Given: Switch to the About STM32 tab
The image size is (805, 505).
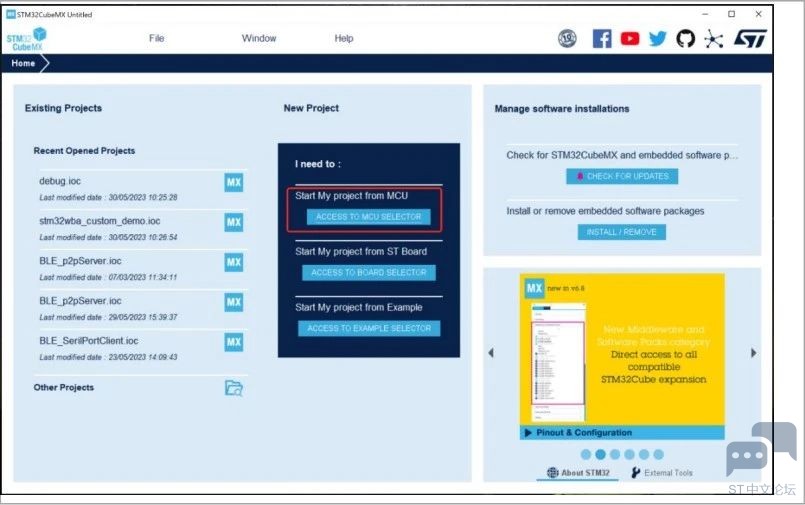Looking at the screenshot, I should [x=578, y=473].
